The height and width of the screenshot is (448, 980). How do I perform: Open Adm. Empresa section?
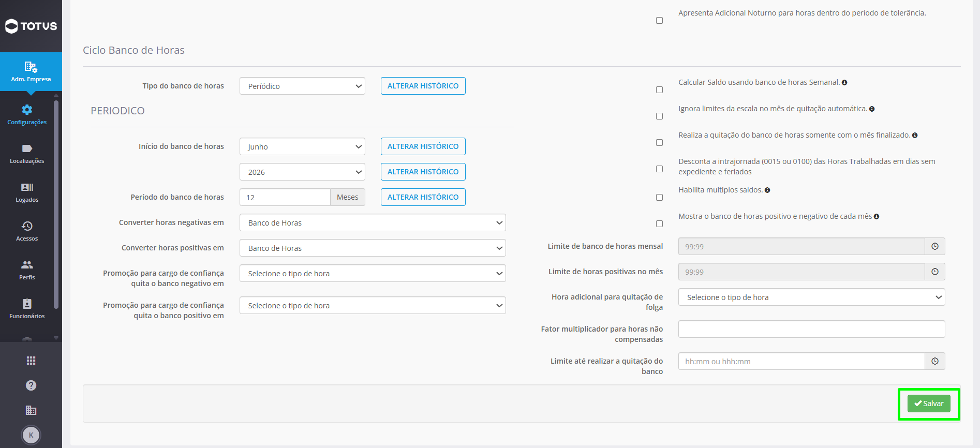(31, 71)
